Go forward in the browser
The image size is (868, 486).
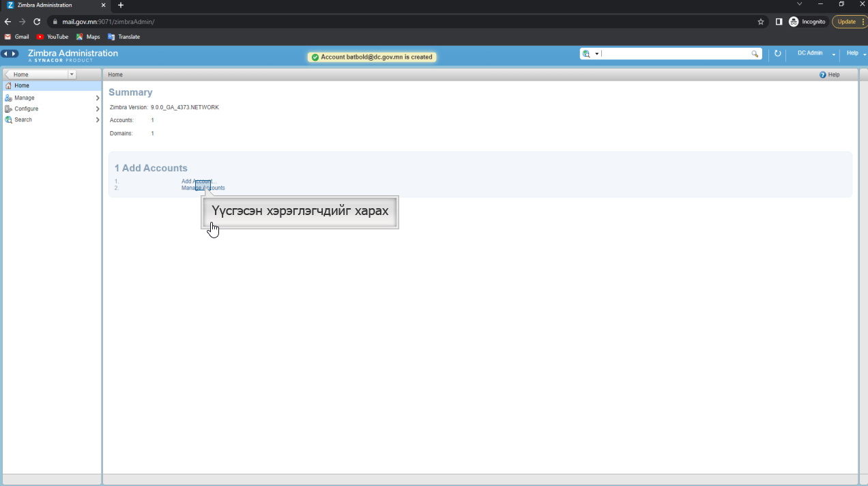click(22, 22)
